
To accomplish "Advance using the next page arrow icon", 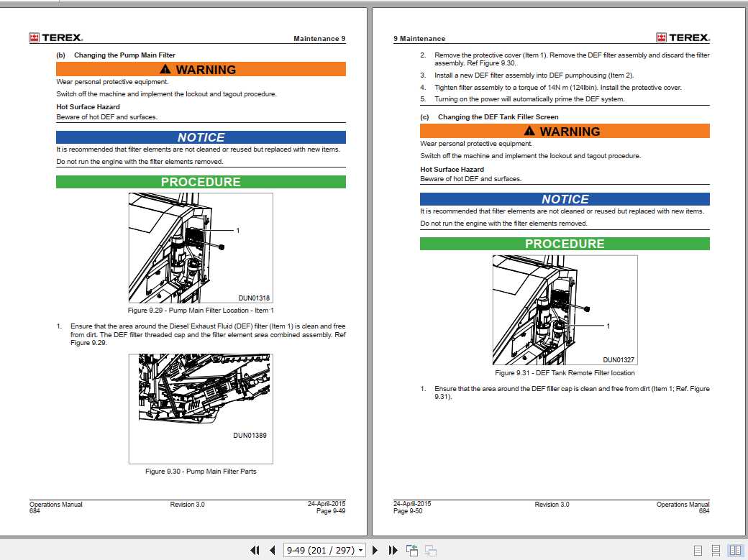I will (375, 550).
